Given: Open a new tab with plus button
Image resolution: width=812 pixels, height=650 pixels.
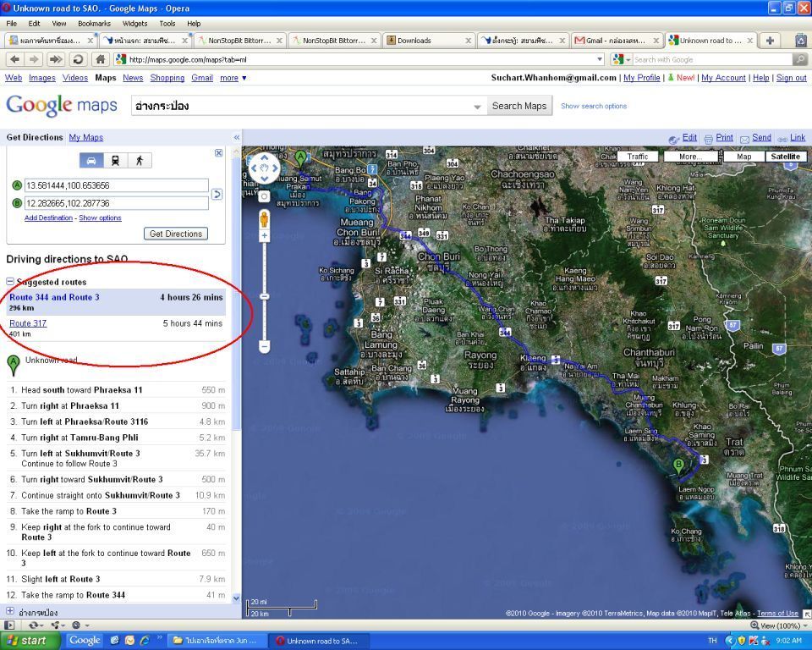Looking at the screenshot, I should (771, 41).
